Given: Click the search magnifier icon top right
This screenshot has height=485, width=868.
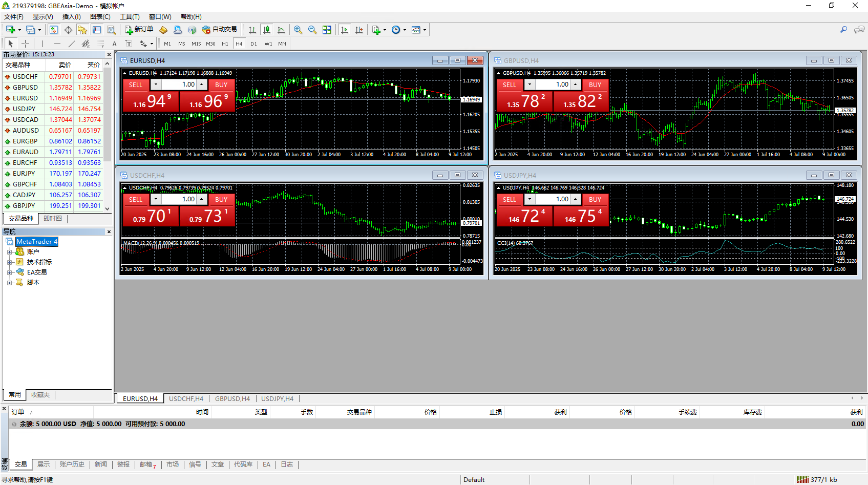Looking at the screenshot, I should click(844, 30).
